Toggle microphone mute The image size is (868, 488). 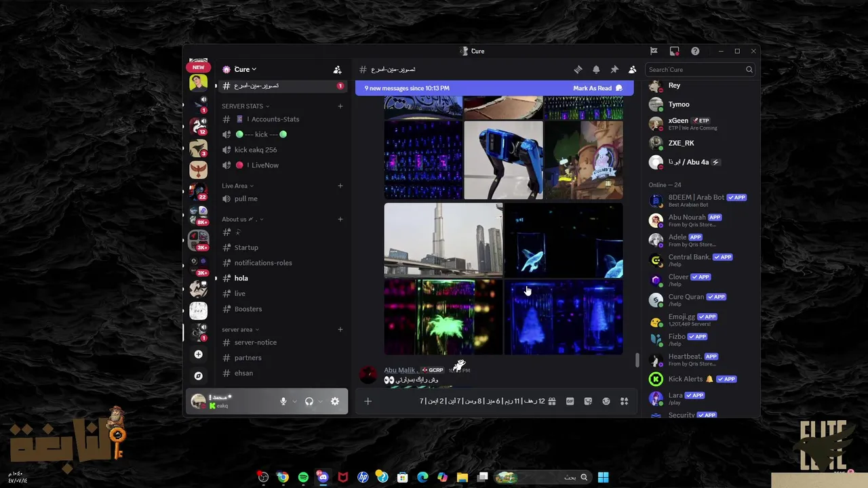click(283, 401)
